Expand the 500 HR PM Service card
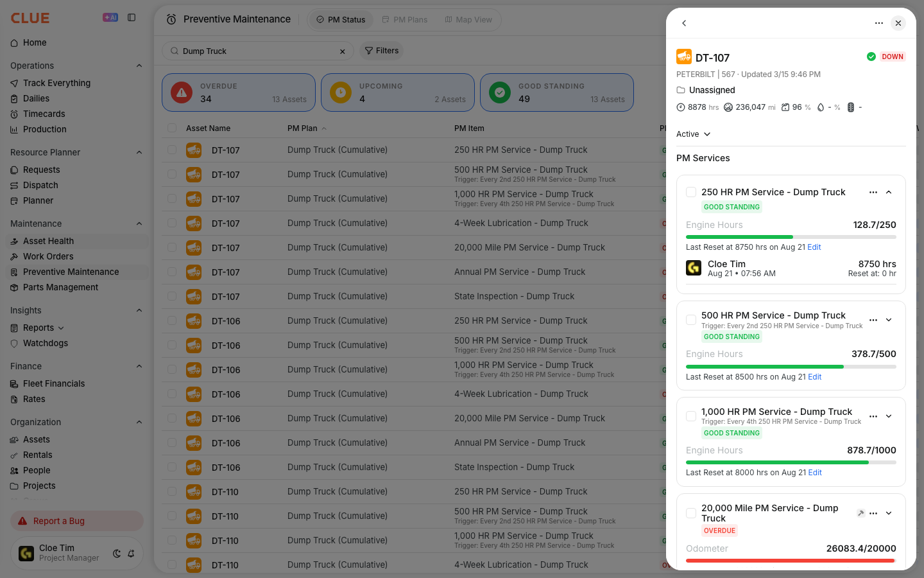Image resolution: width=924 pixels, height=578 pixels. [x=889, y=320]
